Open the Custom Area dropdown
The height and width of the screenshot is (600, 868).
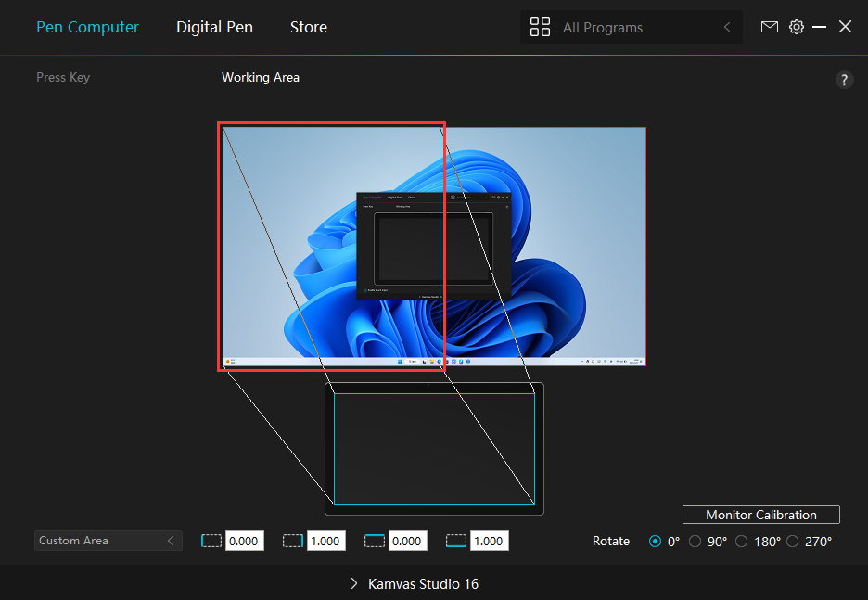click(x=107, y=541)
